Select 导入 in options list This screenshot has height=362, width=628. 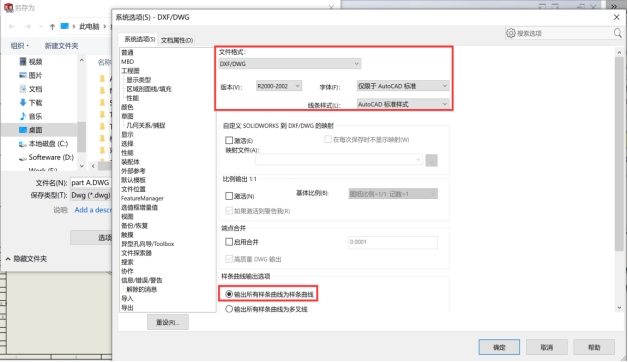[x=127, y=298]
